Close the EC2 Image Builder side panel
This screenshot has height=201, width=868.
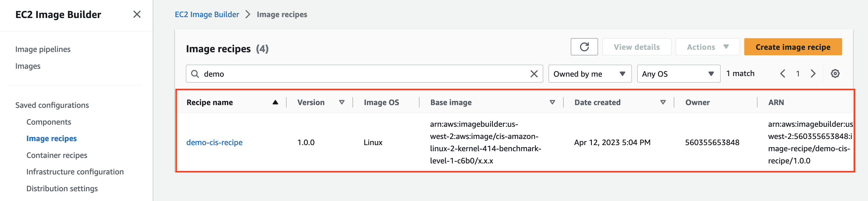(137, 15)
